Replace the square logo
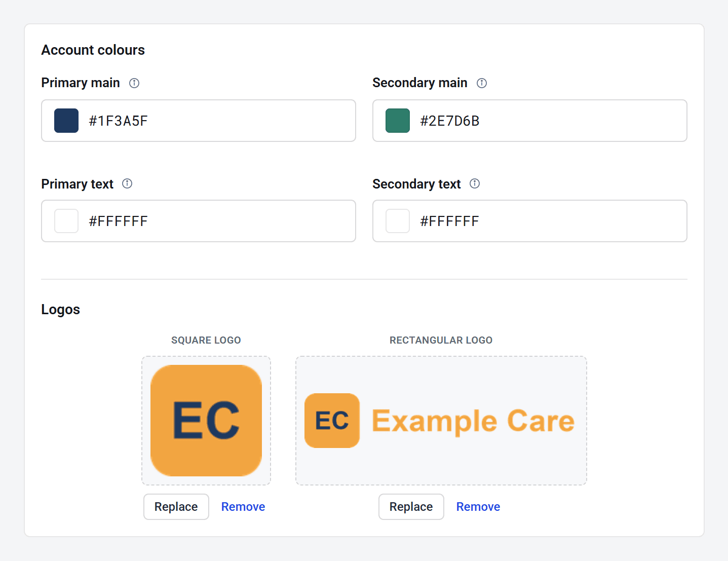728x561 pixels. pos(176,507)
